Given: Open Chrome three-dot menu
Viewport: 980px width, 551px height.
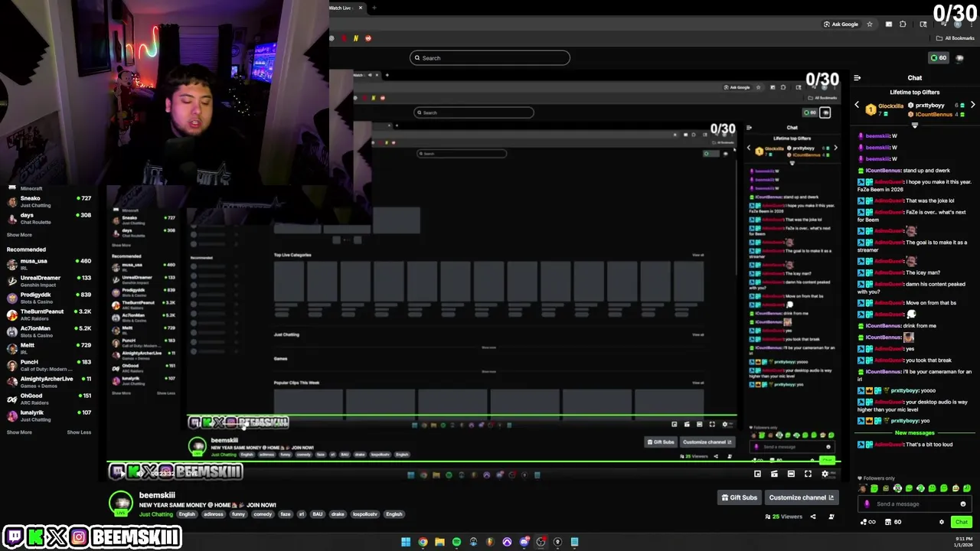Looking at the screenshot, I should pos(971,24).
